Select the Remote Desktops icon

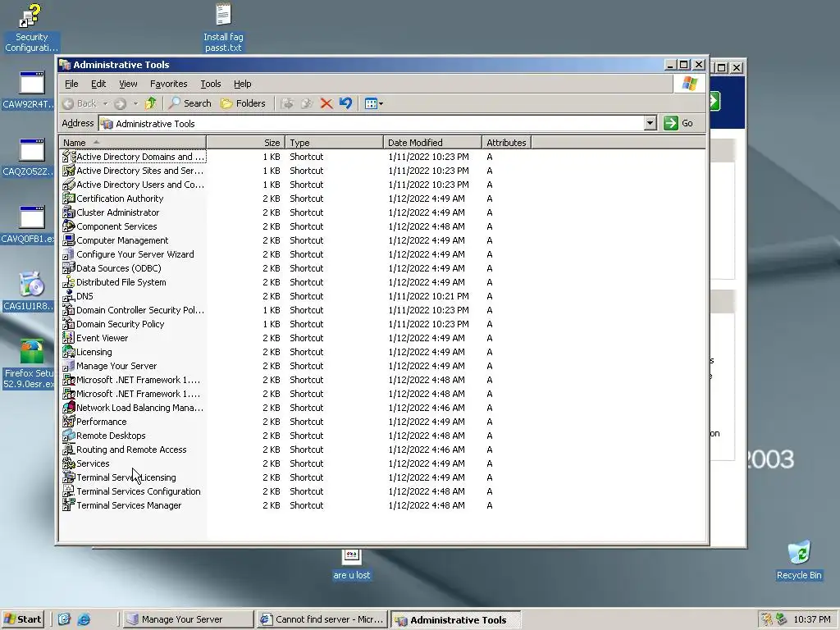(69, 435)
